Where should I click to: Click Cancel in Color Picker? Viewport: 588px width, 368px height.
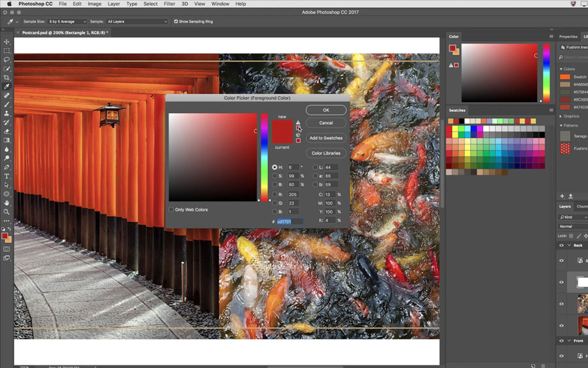point(326,123)
